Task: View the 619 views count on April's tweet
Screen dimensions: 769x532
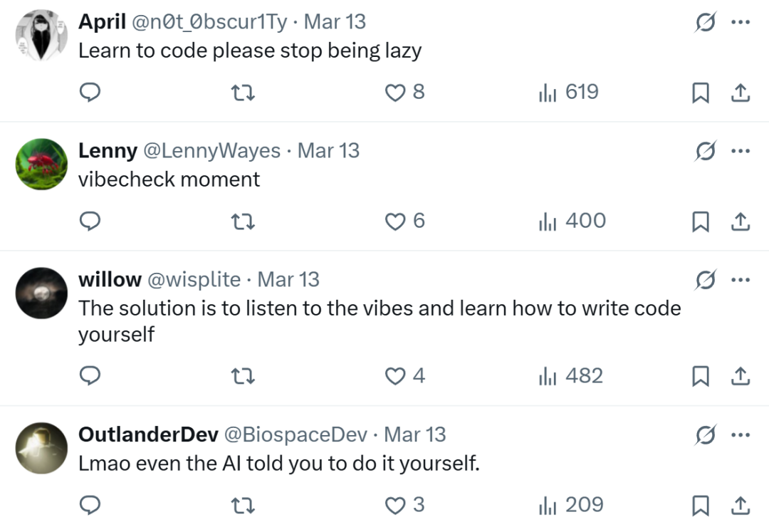Action: pos(569,93)
